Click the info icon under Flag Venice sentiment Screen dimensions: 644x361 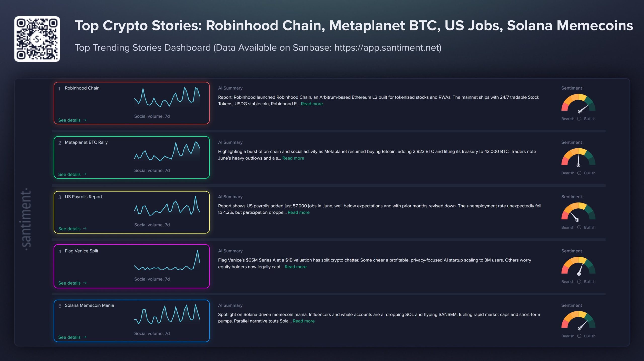pyautogui.click(x=579, y=282)
